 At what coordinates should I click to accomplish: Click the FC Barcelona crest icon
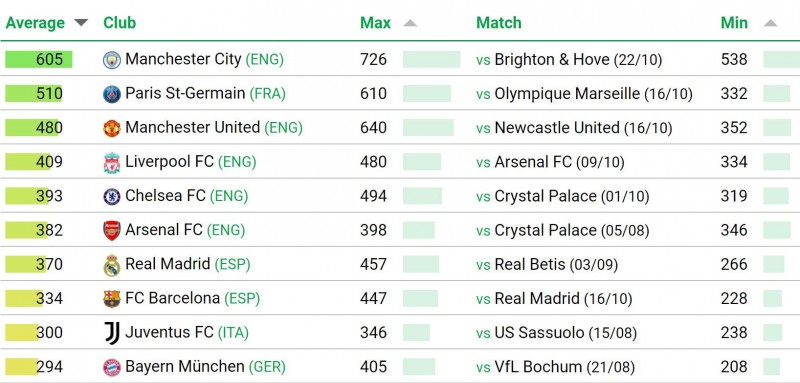pyautogui.click(x=112, y=299)
